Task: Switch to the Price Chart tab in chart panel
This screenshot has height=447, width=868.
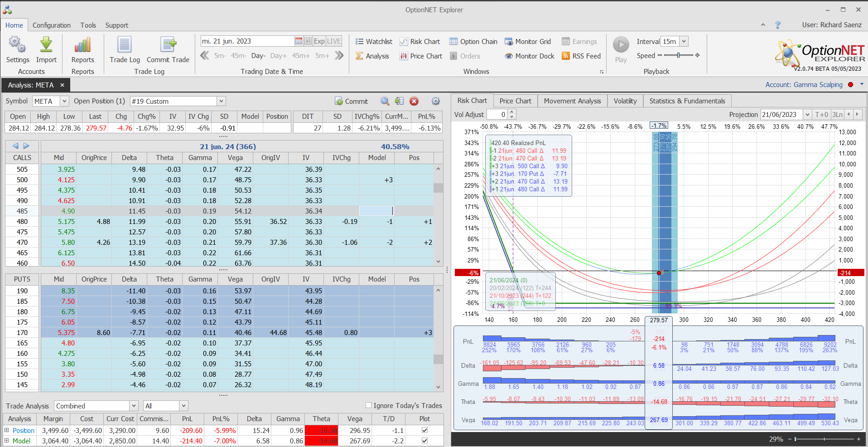Action: [x=516, y=101]
